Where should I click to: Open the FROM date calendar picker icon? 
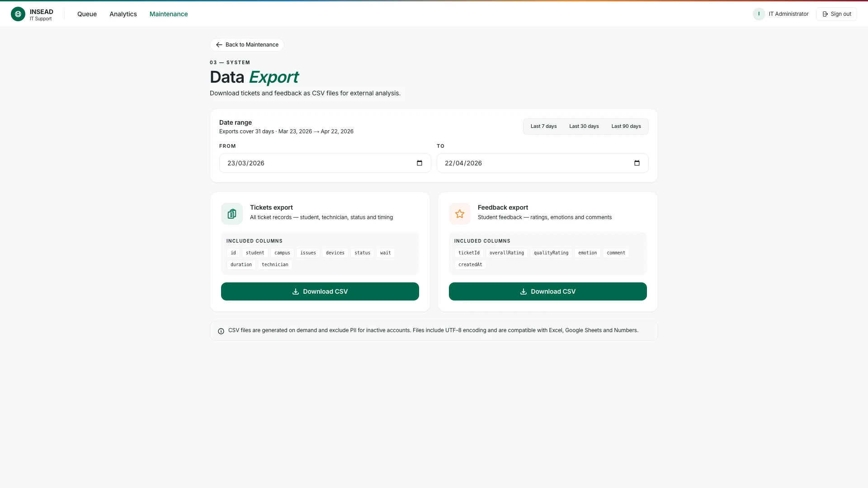pos(420,163)
